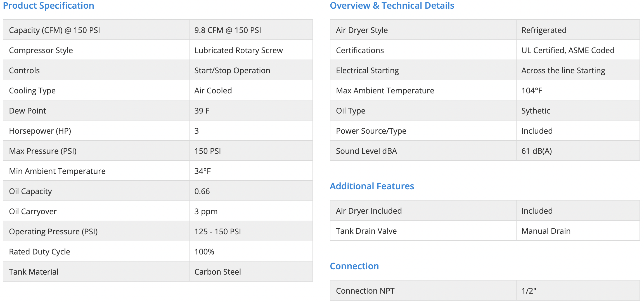Click the Operating Pressure 125 - 150 PSI value
Screen dimensions: 644x302
tap(217, 232)
